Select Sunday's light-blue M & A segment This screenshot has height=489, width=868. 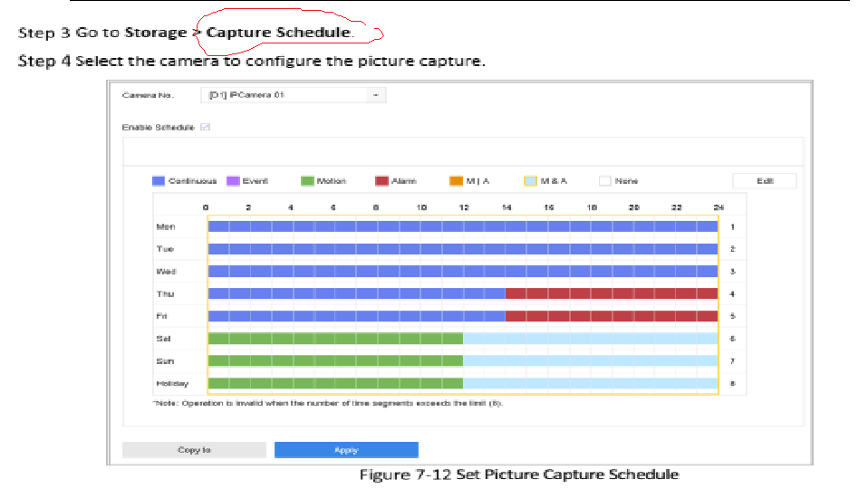tap(591, 360)
